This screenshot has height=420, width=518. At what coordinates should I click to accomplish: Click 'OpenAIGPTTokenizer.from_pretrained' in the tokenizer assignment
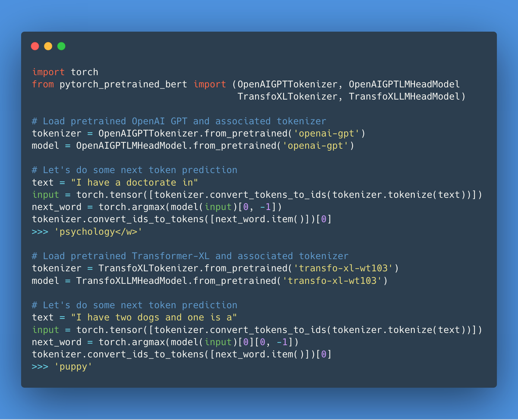(x=193, y=133)
